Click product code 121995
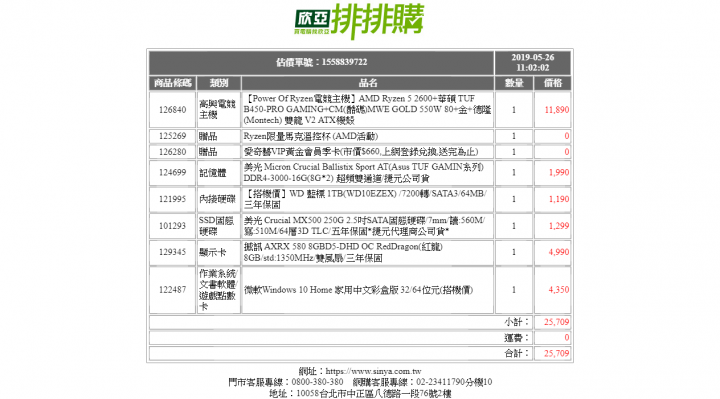This screenshot has width=720, height=399. tap(173, 199)
